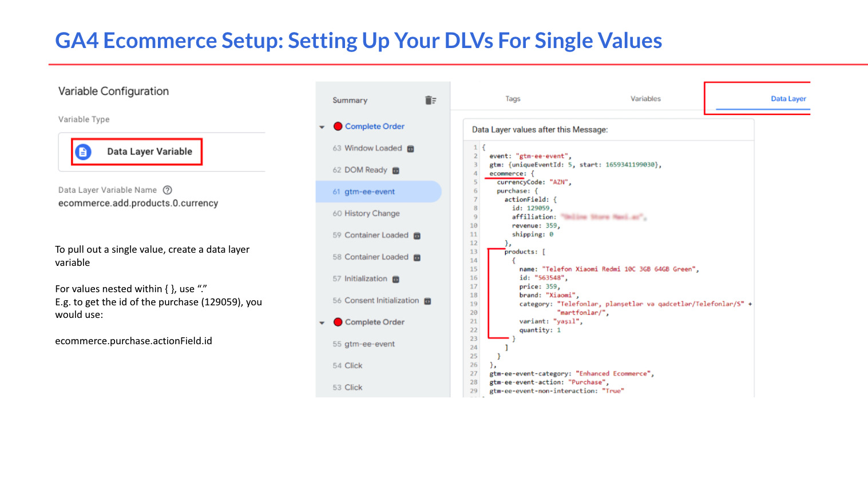The height and width of the screenshot is (486, 868).
Task: Click the 'variant: "yaşıl"' line
Action: click(550, 321)
